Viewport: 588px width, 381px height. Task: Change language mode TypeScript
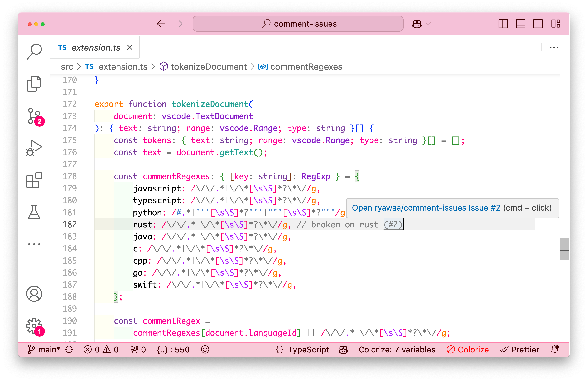point(309,350)
